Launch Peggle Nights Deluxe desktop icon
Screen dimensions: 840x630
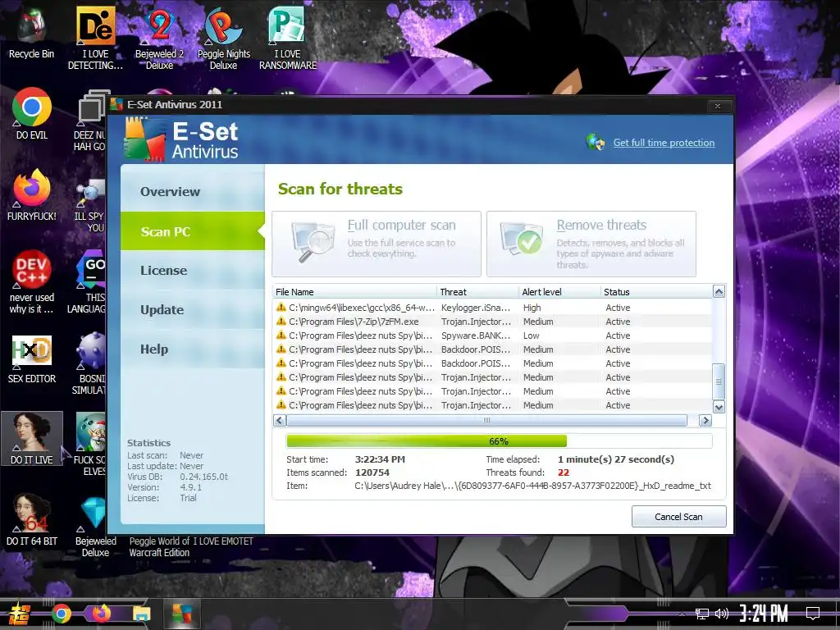coord(223,39)
